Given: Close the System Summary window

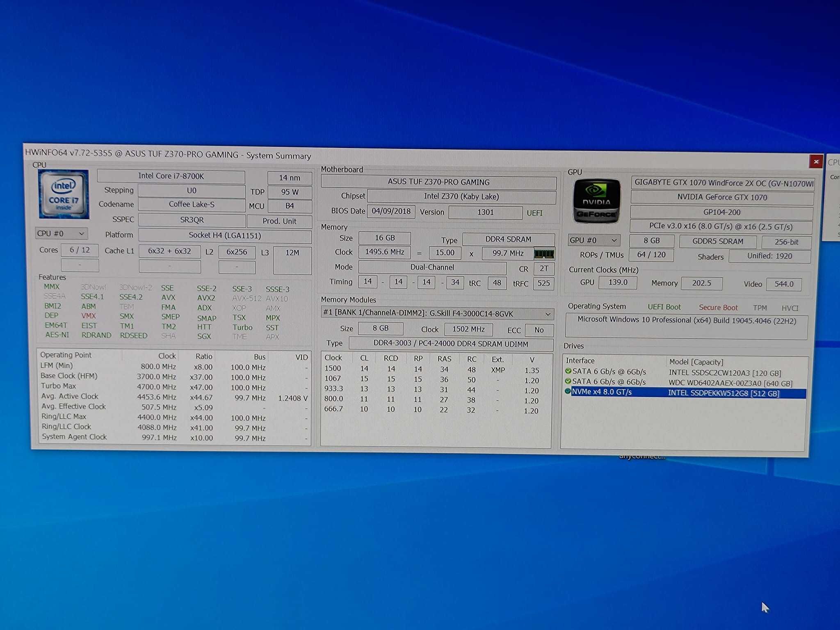Looking at the screenshot, I should (816, 162).
